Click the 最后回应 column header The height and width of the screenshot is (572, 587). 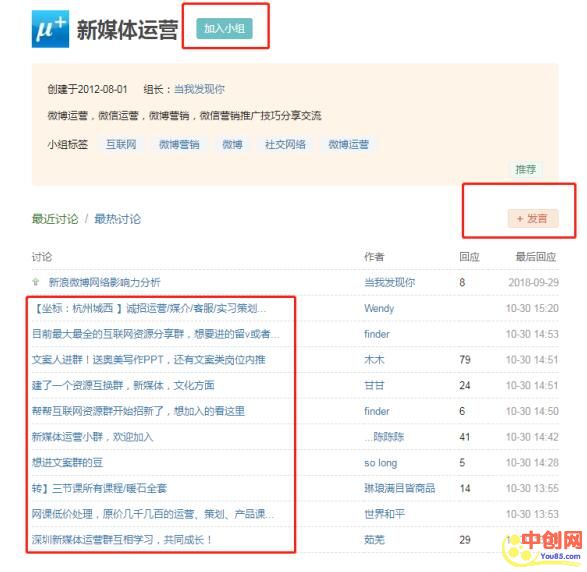coord(536,257)
